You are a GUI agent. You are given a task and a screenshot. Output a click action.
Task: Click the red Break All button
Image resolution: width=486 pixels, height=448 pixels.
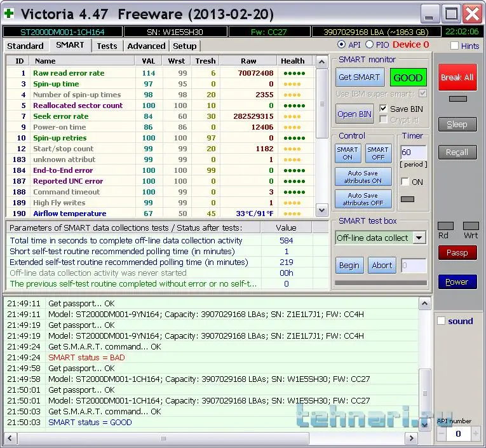tap(457, 78)
